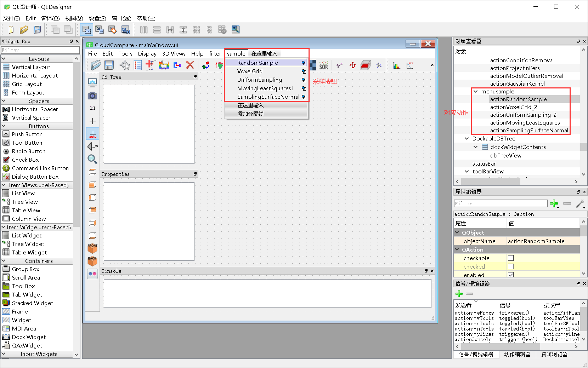Click the form toolbar overflow chevron
This screenshot has width=588, height=368.
click(x=432, y=65)
